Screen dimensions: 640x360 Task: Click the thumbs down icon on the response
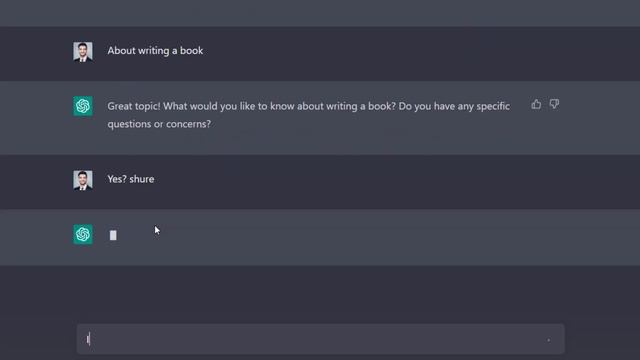pos(554,104)
